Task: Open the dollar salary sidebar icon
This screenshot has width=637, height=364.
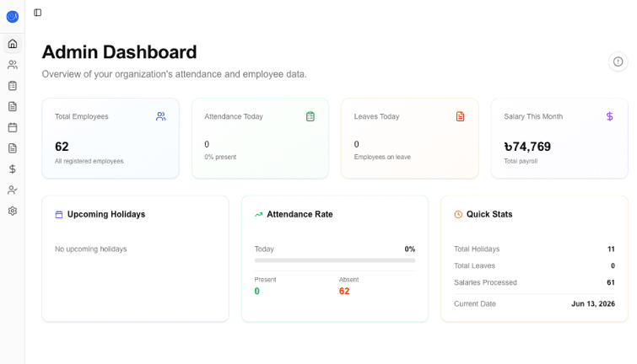Action: 13,169
